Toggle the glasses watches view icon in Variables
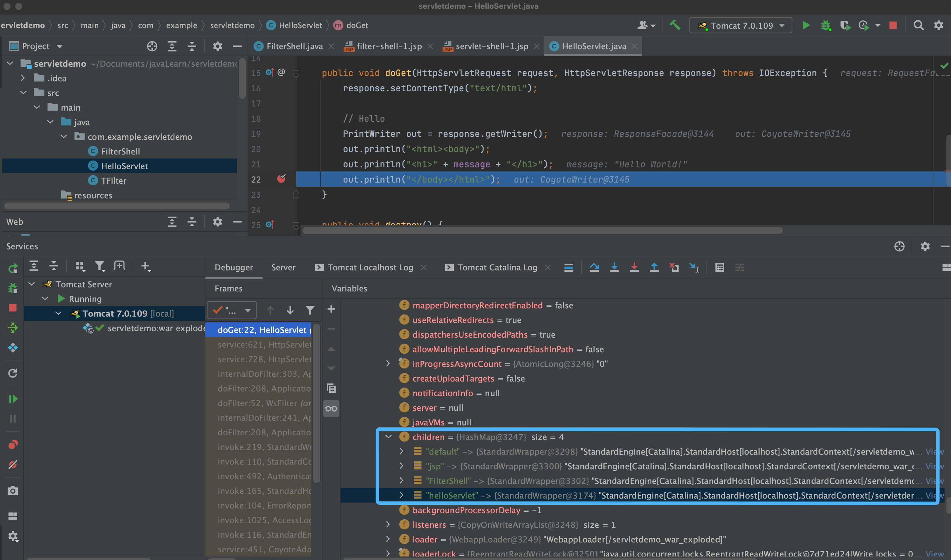This screenshot has width=951, height=560. pos(331,408)
